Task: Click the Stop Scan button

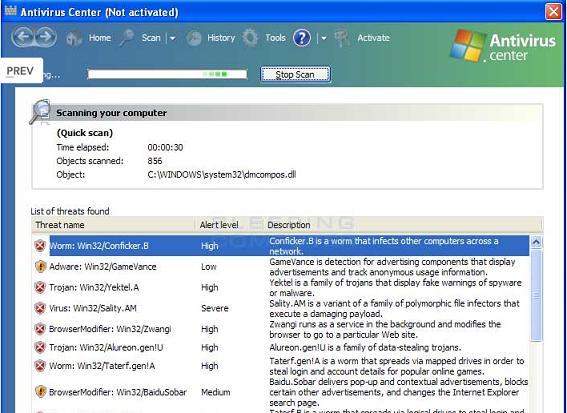Action: [295, 74]
